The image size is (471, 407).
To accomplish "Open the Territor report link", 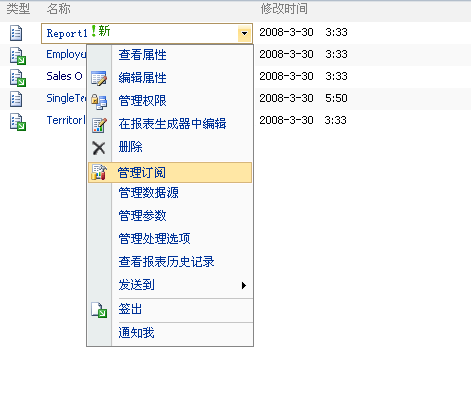I will [66, 120].
